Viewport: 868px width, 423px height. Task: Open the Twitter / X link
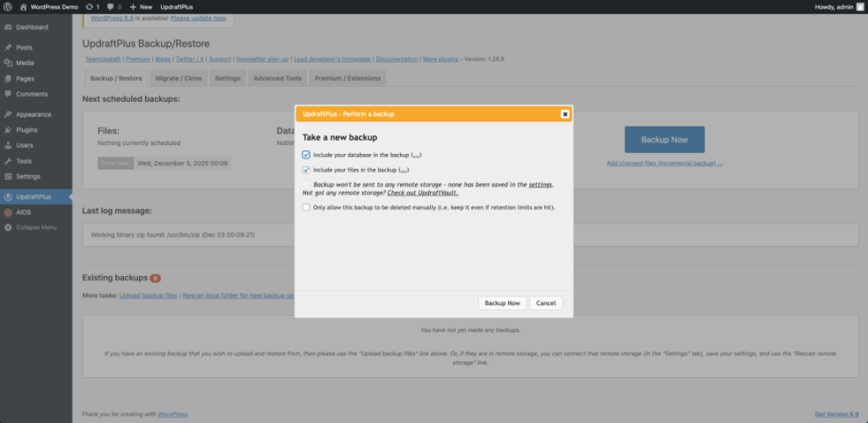(x=190, y=59)
